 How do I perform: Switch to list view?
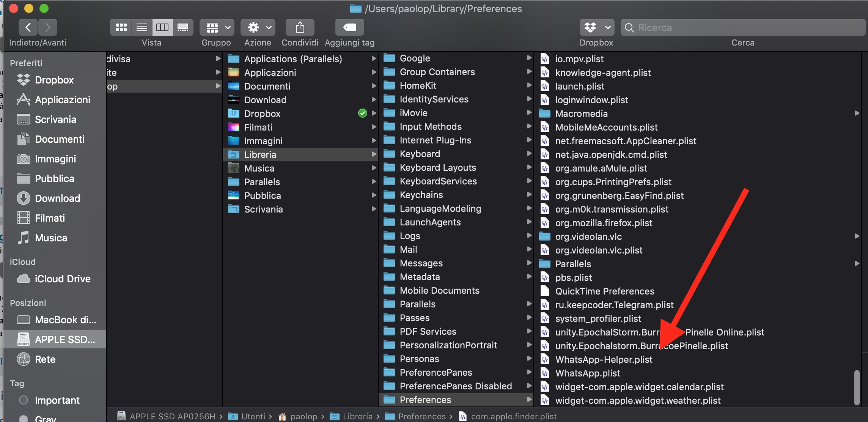point(142,27)
